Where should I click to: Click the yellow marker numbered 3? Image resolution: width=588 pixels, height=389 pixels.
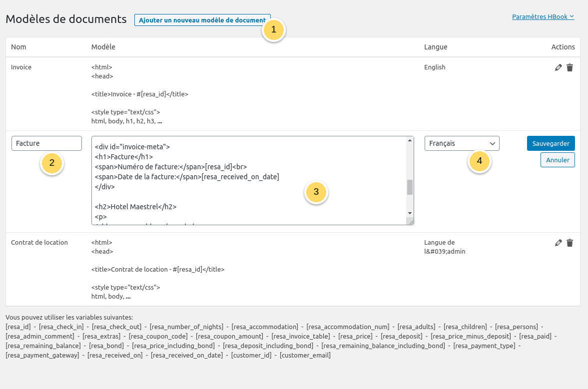click(316, 192)
